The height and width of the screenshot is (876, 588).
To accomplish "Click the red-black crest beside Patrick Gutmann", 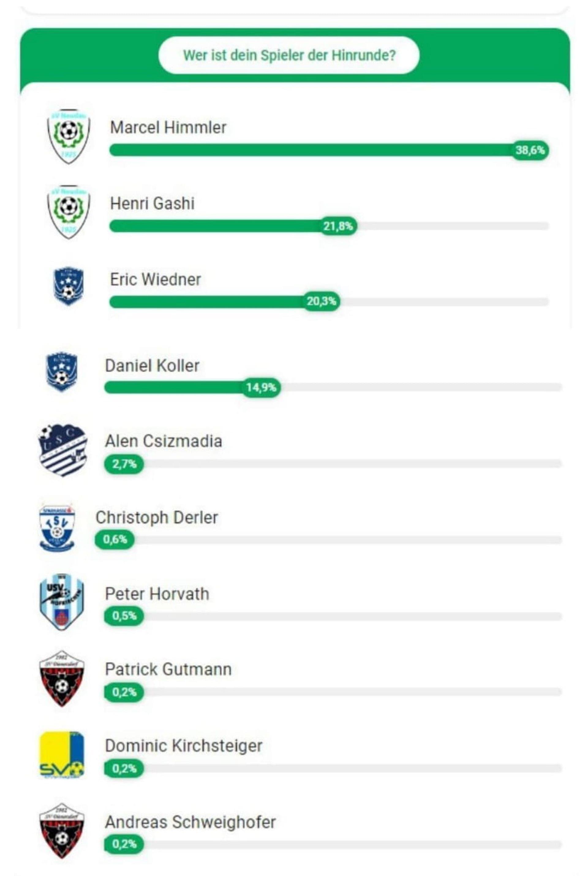I will tap(62, 678).
